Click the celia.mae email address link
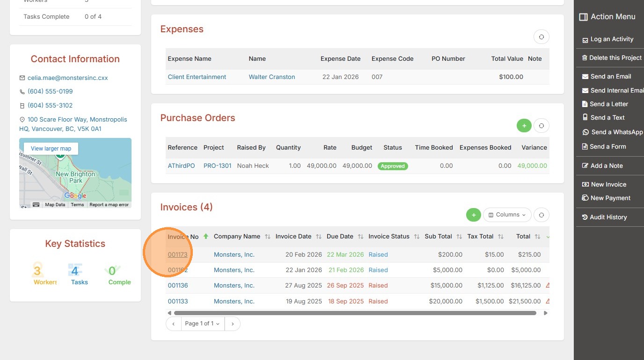The image size is (644, 360). pos(67,78)
